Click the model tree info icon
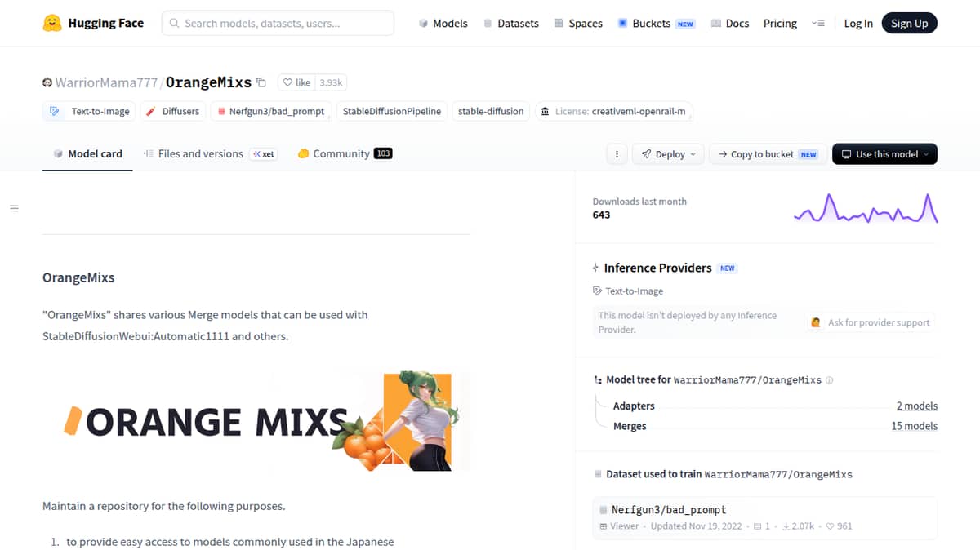 pos(830,380)
